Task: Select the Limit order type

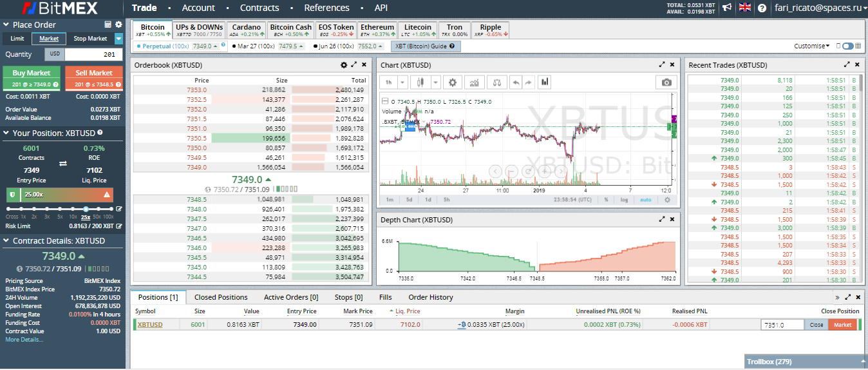Action: [x=17, y=39]
